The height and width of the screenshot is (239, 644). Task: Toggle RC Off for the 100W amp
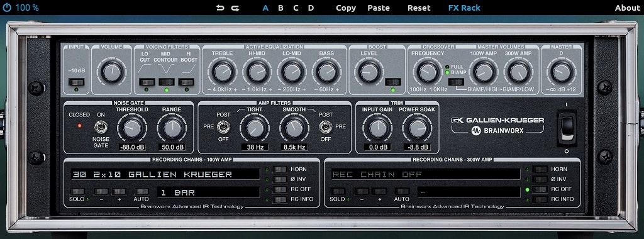click(x=280, y=189)
